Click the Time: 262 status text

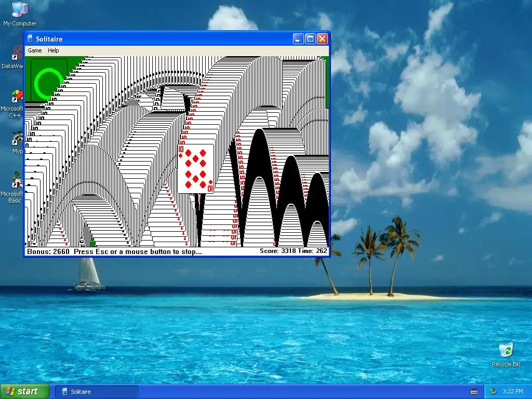pos(312,251)
